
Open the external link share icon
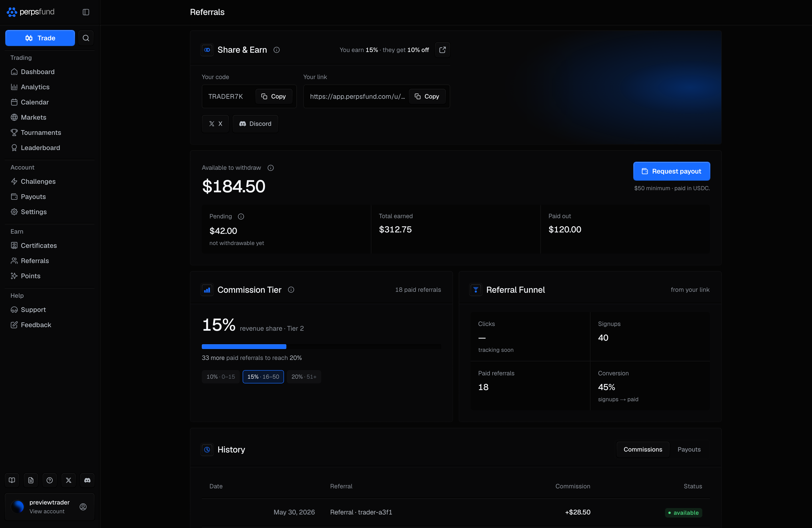tap(443, 50)
